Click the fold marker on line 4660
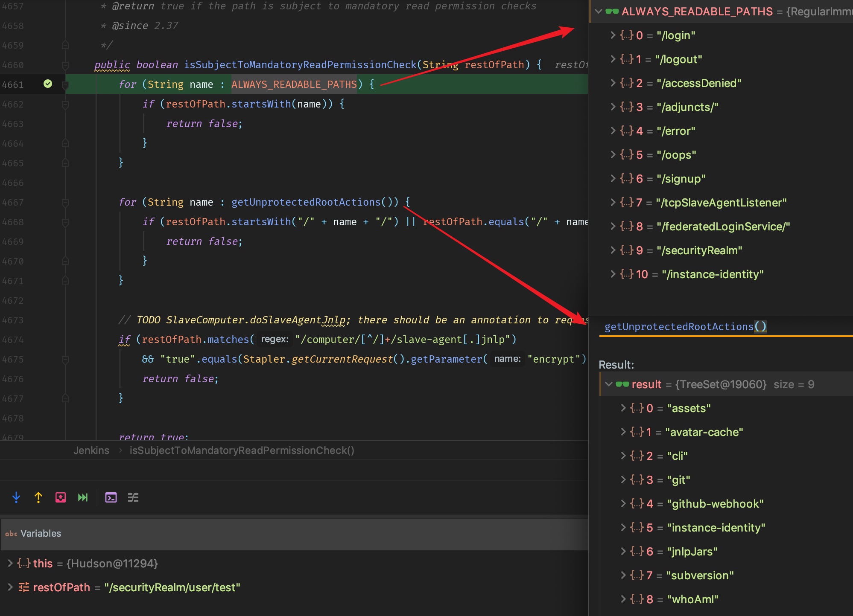 (x=65, y=65)
